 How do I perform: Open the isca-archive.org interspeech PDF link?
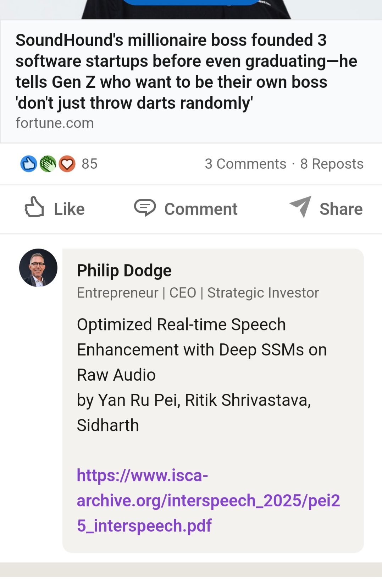point(208,500)
